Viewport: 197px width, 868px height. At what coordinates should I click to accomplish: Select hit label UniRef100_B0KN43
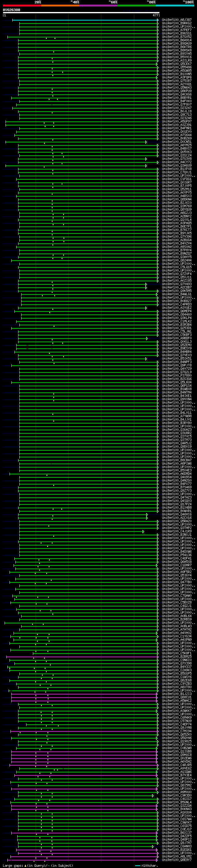(x=177, y=809)
